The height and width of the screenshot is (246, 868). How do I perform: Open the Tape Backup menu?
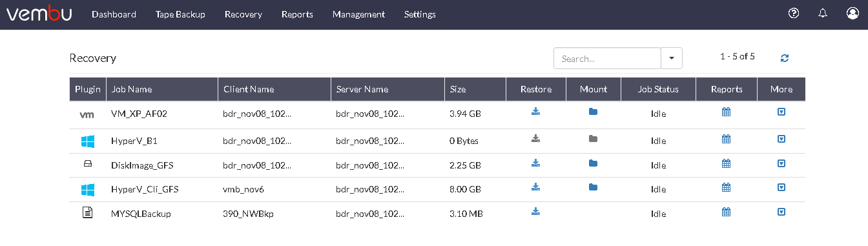pos(180,14)
